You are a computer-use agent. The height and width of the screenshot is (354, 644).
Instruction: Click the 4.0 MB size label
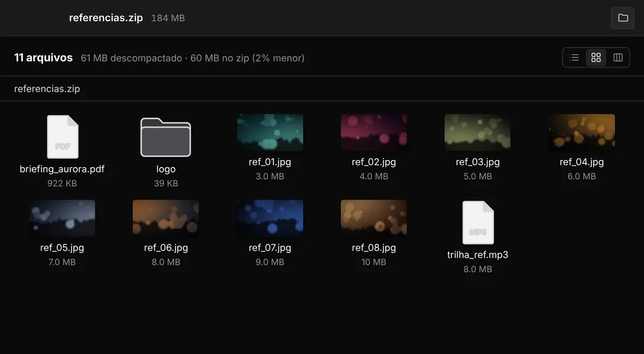point(374,176)
